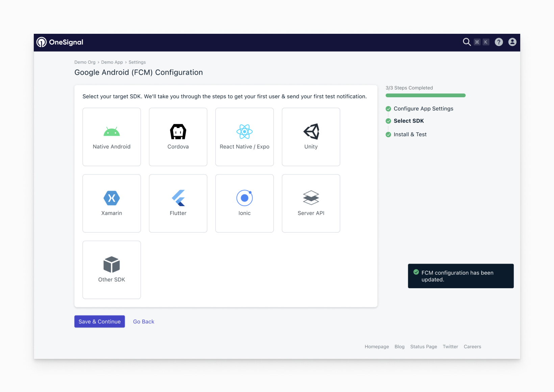
Task: Open the Blog footer link
Action: pos(400,347)
